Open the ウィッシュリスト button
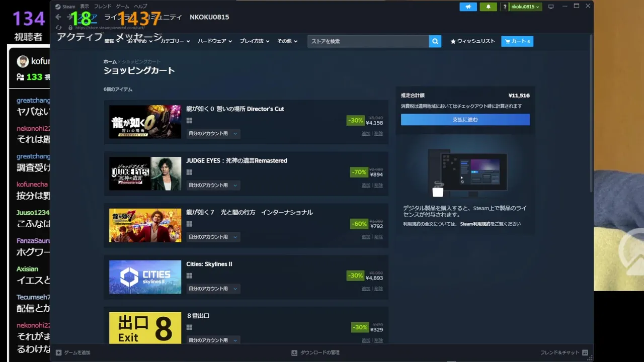The image size is (644, 362). coord(472,41)
